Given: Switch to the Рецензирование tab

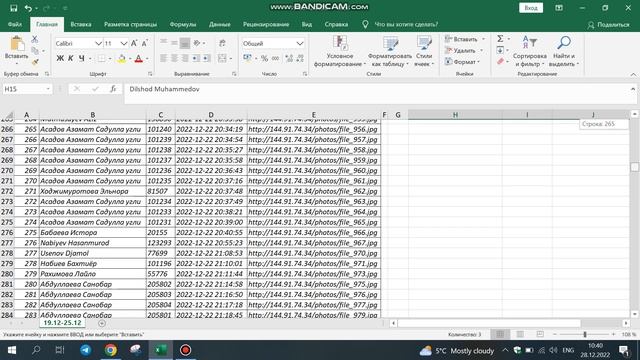Looking at the screenshot, I should click(x=266, y=24).
